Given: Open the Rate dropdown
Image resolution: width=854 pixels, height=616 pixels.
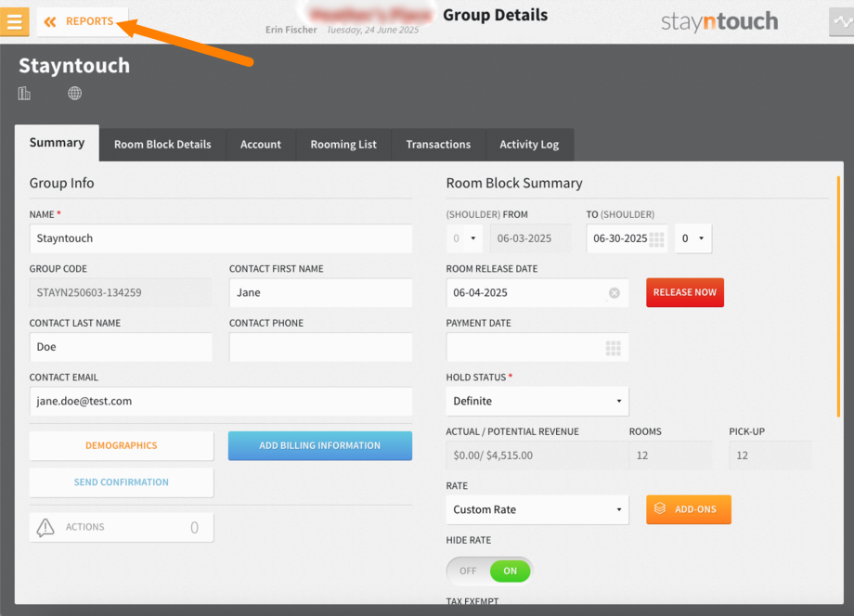Looking at the screenshot, I should click(x=537, y=510).
